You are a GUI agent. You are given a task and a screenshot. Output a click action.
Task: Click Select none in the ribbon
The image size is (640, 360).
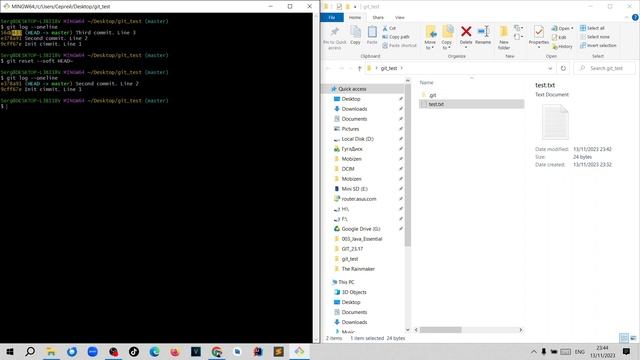click(x=595, y=37)
